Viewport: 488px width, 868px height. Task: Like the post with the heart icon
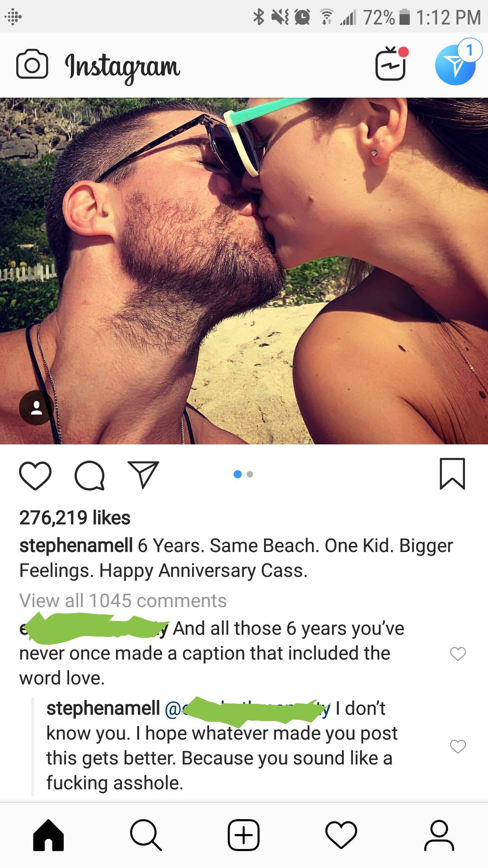pos(35,475)
